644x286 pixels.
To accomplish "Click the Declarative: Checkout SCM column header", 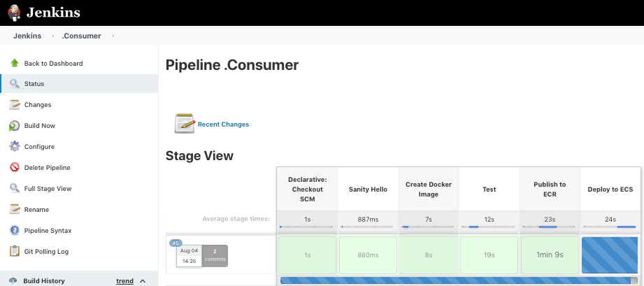I will click(307, 189).
